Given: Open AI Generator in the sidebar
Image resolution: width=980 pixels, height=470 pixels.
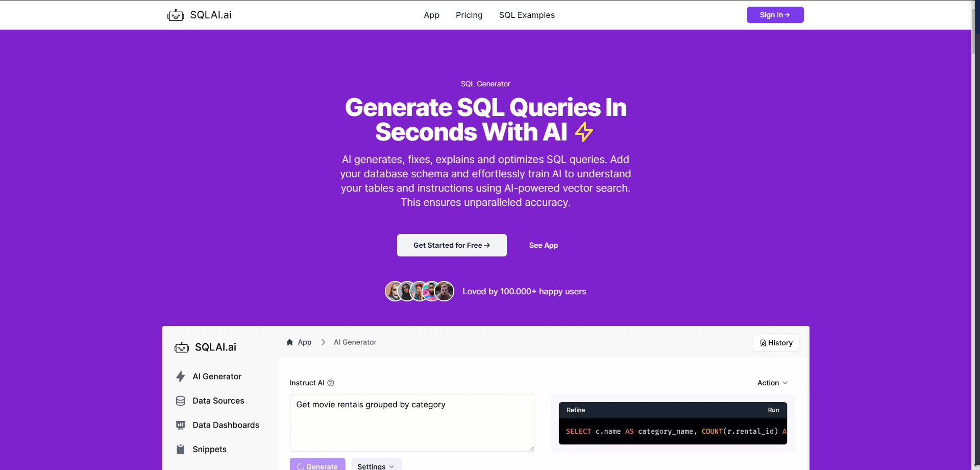Looking at the screenshot, I should [x=217, y=377].
